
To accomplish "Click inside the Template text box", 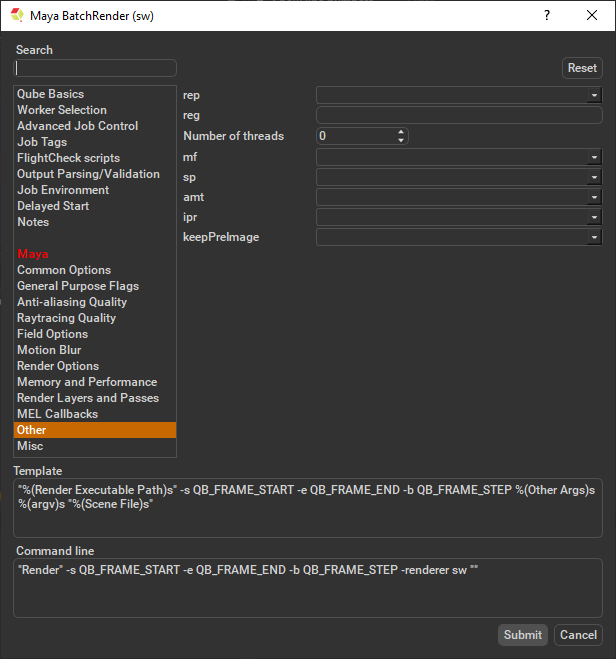I will 308,507.
